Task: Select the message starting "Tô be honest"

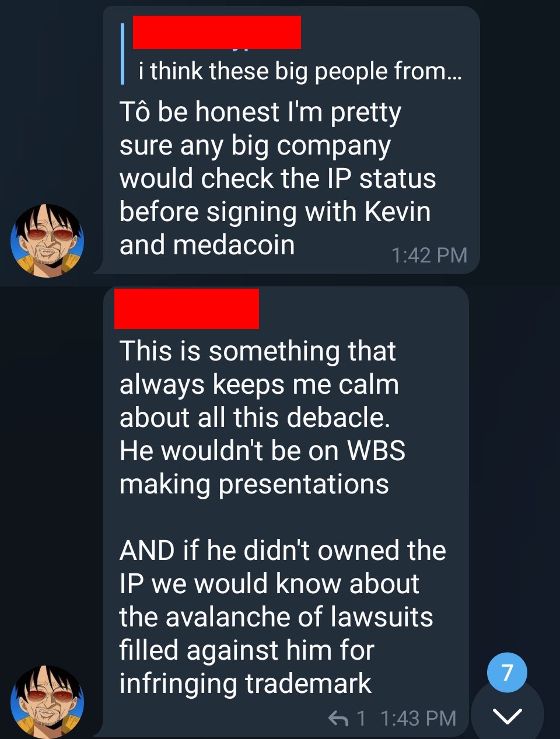Action: 291,140
